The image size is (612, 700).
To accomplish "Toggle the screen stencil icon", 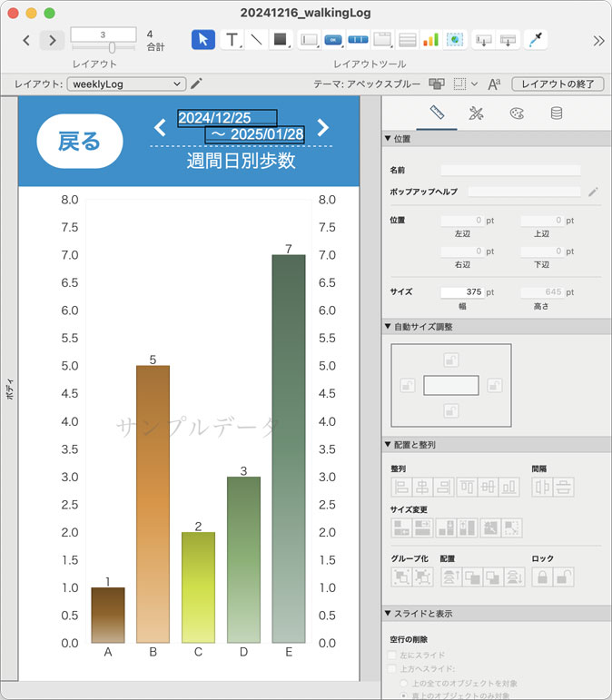I will [459, 84].
